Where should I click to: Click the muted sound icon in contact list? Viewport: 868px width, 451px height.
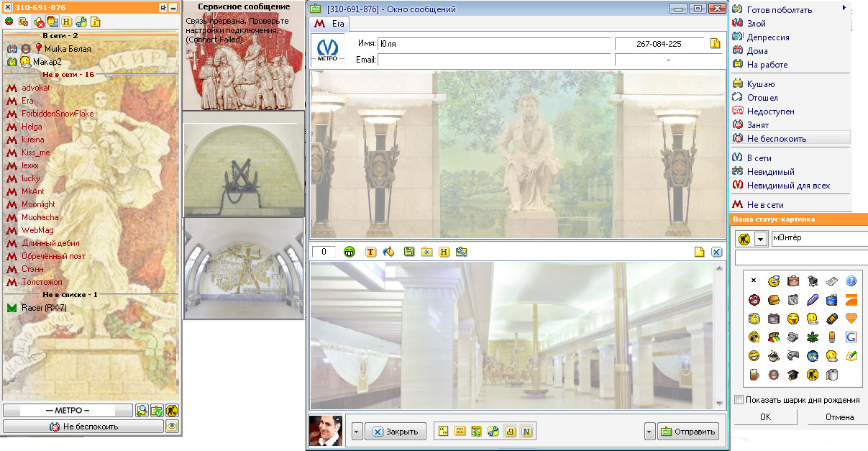pyautogui.click(x=39, y=22)
